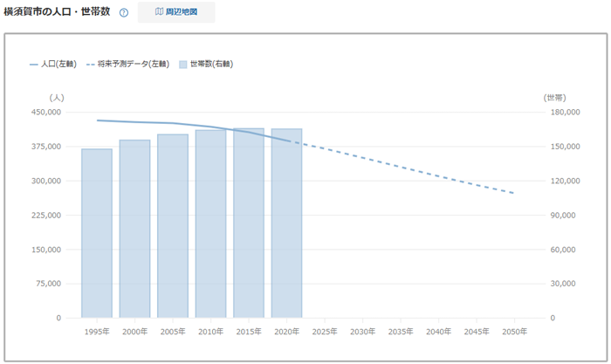
Task: Click the 2030年 axis label
Action: pyautogui.click(x=362, y=332)
